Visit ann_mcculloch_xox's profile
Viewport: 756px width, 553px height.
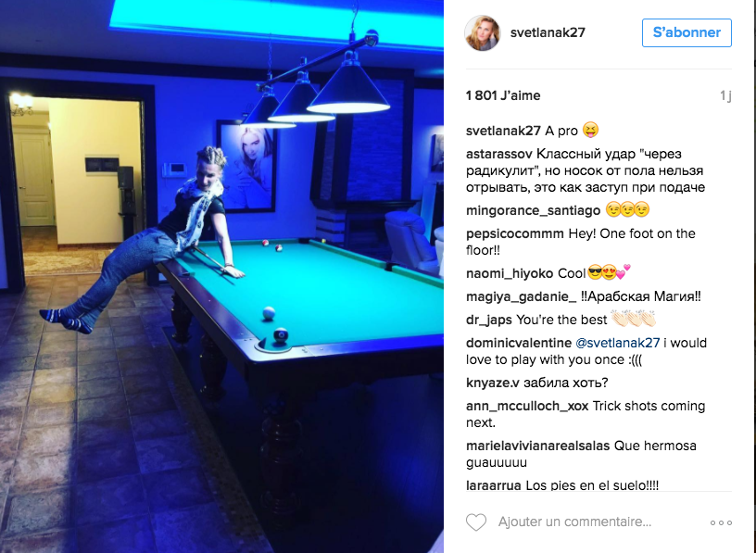(x=527, y=406)
